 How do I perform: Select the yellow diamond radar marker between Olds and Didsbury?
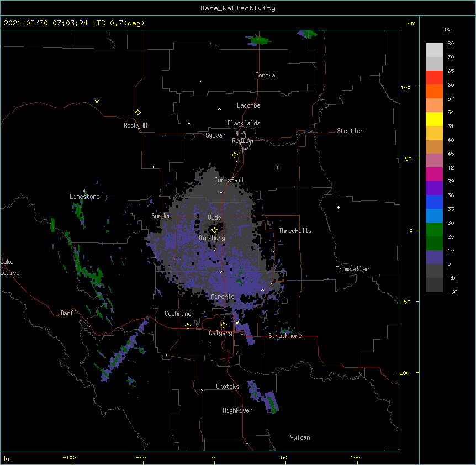214,230
